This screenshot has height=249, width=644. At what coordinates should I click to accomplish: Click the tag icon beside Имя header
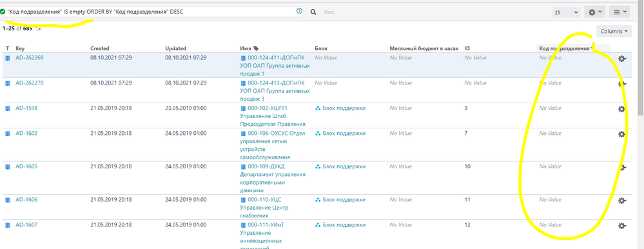[256, 48]
